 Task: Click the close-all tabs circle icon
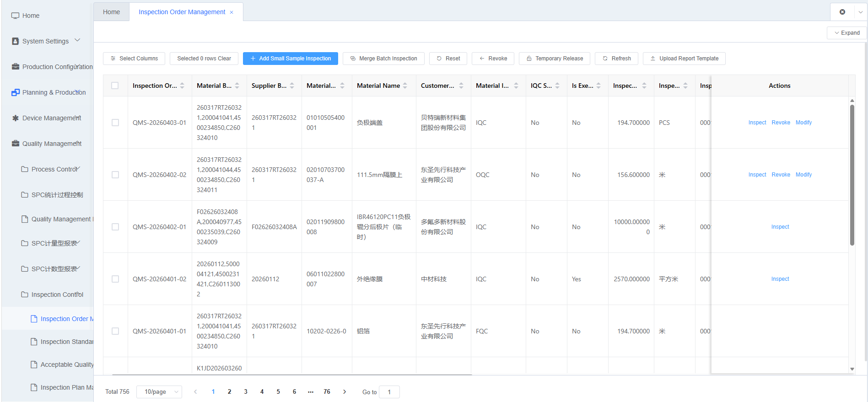[842, 12]
